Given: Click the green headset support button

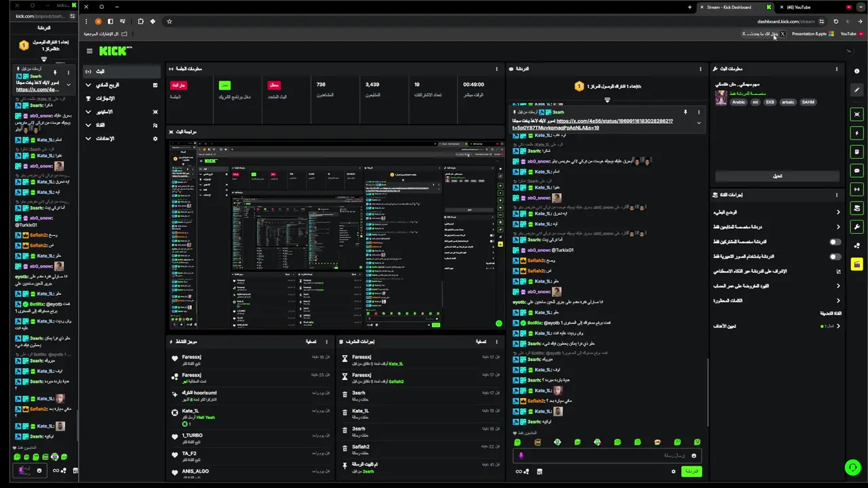Looking at the screenshot, I should tap(852, 468).
